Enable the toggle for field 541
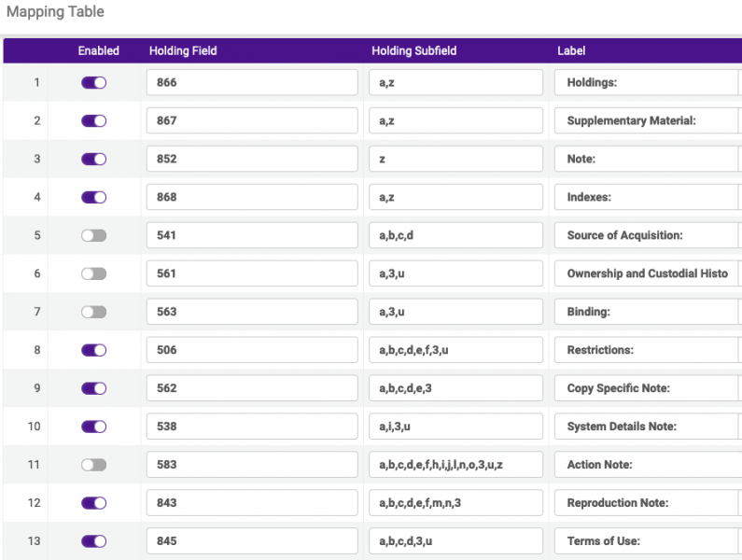This screenshot has width=742, height=560. coord(93,235)
